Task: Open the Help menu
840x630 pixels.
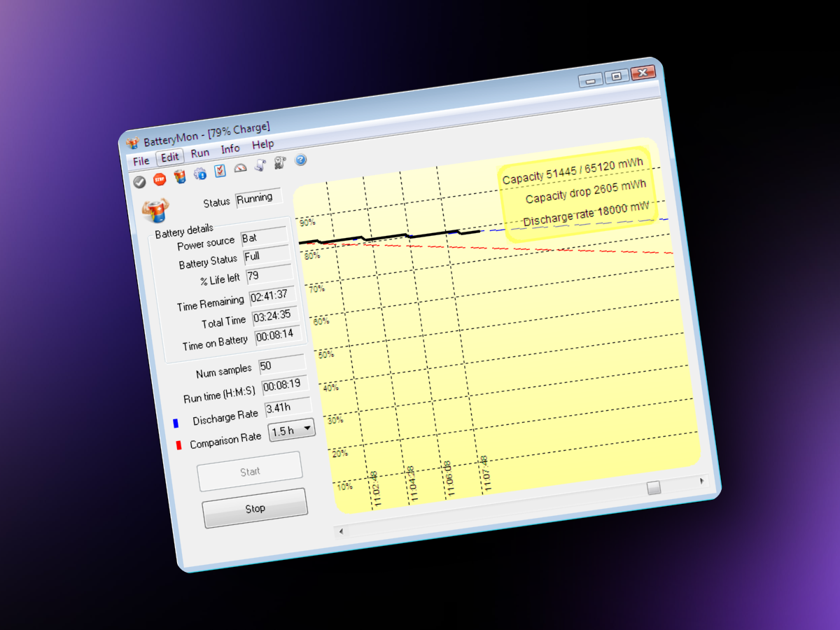Action: point(263,144)
